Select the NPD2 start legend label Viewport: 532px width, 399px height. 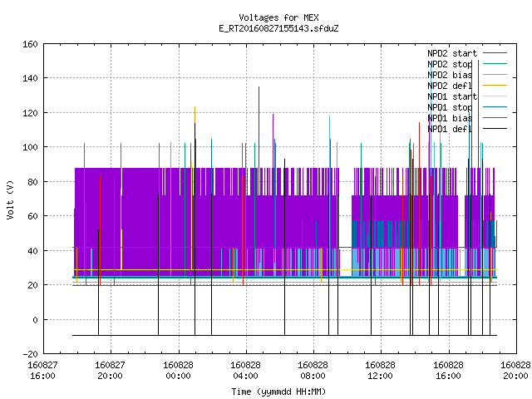(x=452, y=53)
